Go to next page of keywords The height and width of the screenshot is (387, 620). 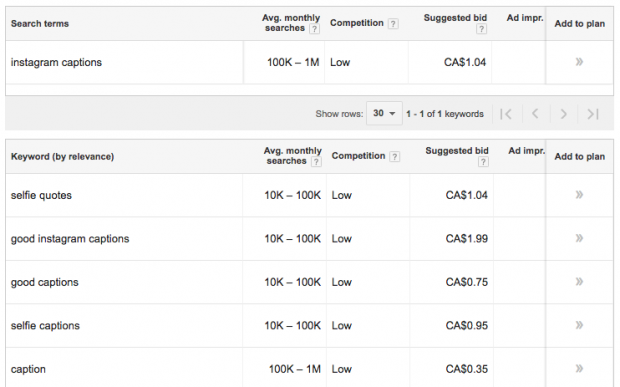pyautogui.click(x=563, y=114)
